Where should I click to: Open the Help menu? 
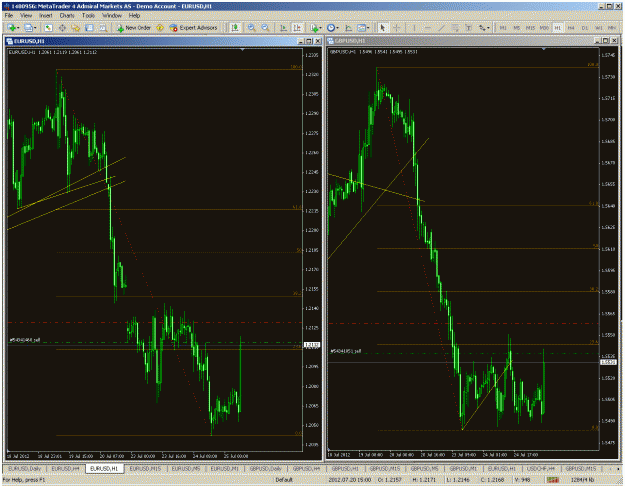[134, 16]
